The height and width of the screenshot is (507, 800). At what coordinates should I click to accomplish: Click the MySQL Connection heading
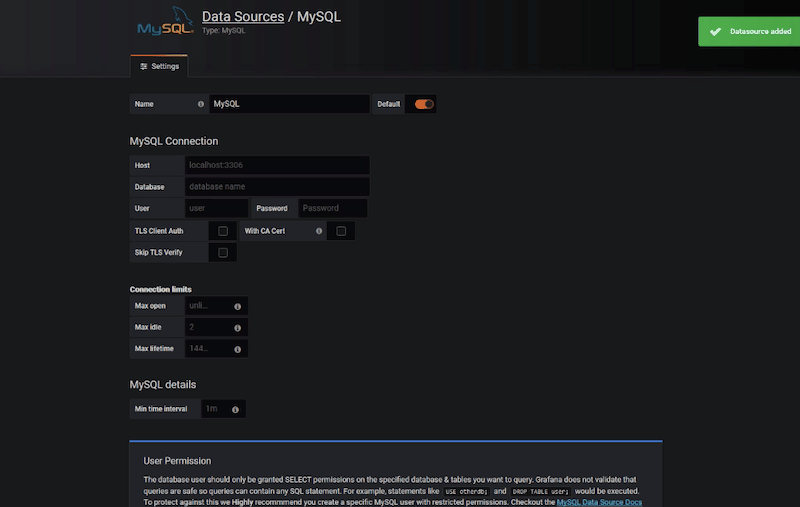(x=173, y=141)
